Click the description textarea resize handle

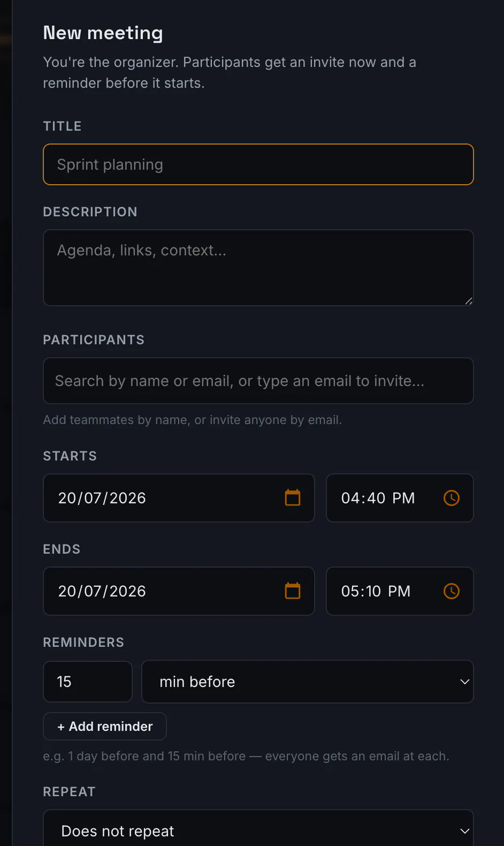coord(469,301)
